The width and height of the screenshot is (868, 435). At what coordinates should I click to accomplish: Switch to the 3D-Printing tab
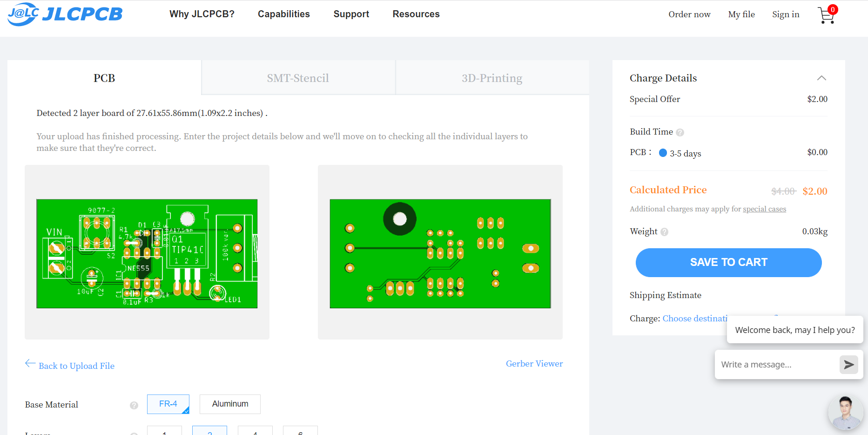coord(491,78)
